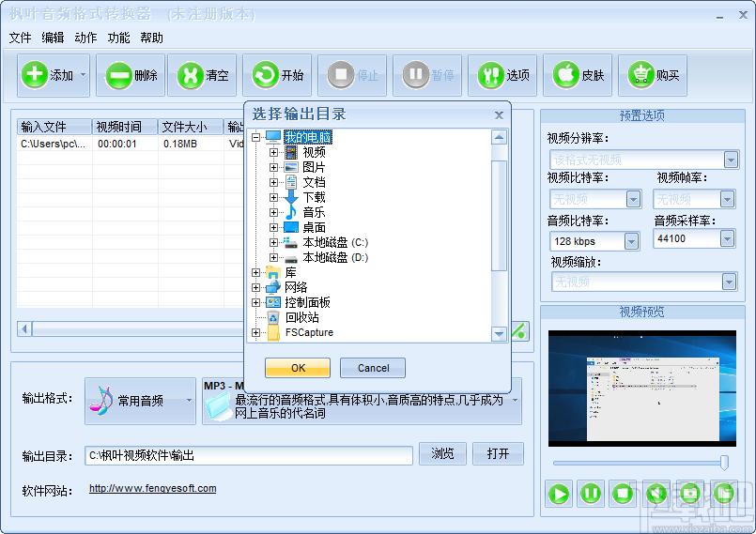Click the 控制面板 control panel icon

click(x=273, y=303)
